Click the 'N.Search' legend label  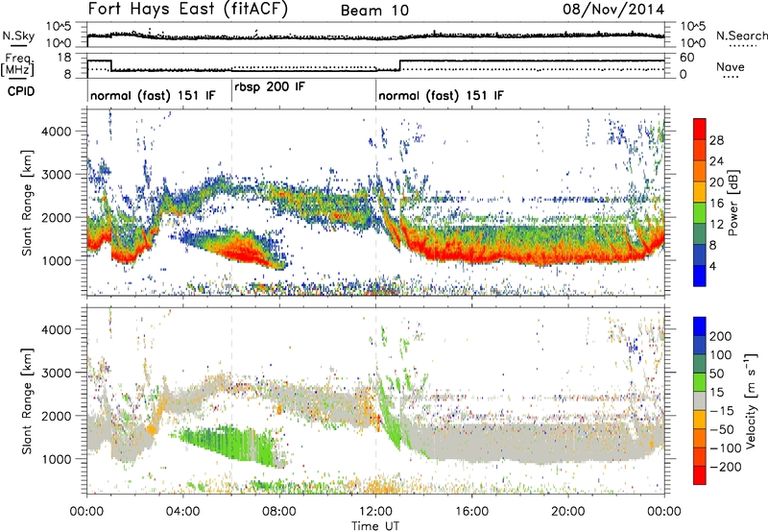pyautogui.click(x=741, y=36)
